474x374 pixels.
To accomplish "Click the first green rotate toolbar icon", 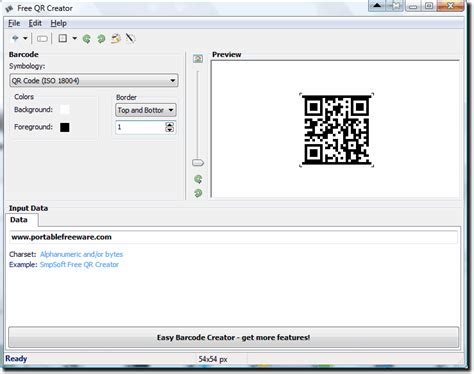I will [87, 39].
